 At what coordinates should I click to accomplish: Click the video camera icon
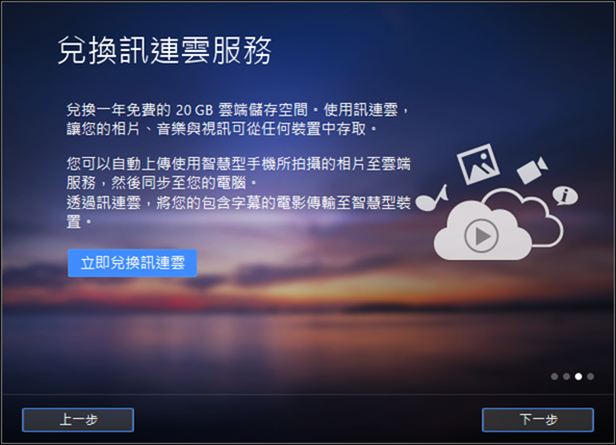(532, 170)
